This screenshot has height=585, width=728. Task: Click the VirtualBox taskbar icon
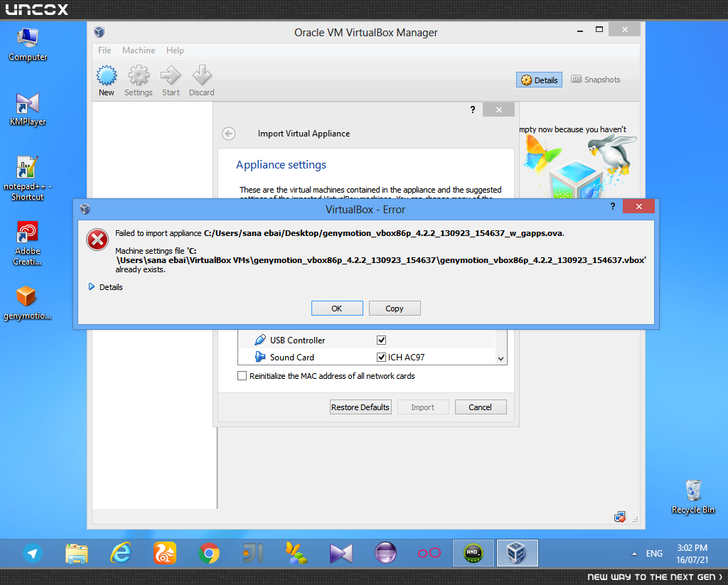pos(518,553)
